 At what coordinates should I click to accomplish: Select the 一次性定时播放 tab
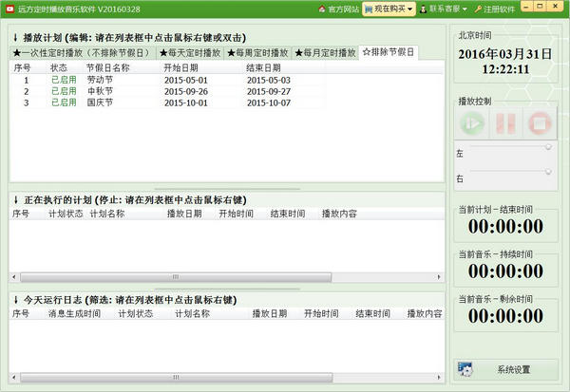point(84,53)
